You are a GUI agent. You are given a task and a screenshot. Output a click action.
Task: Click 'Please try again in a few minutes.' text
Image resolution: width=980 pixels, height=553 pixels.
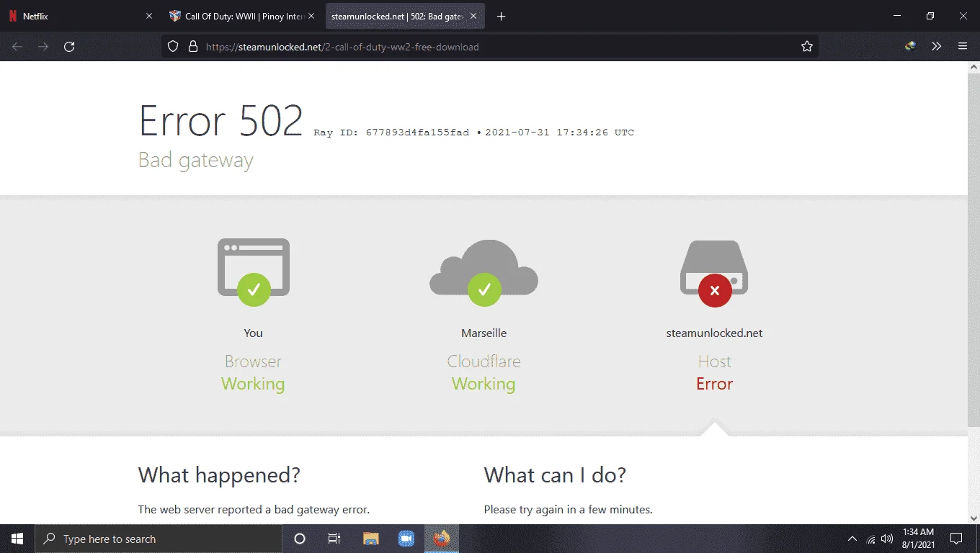click(569, 510)
